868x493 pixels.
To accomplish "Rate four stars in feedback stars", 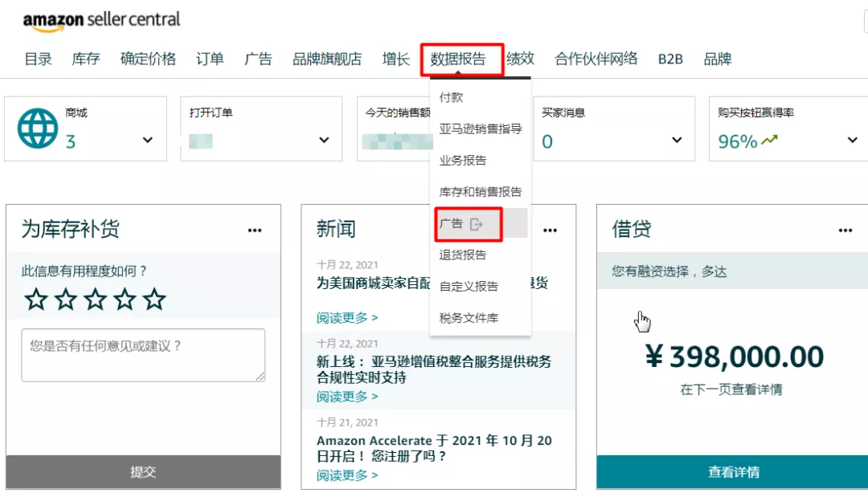I will 125,299.
